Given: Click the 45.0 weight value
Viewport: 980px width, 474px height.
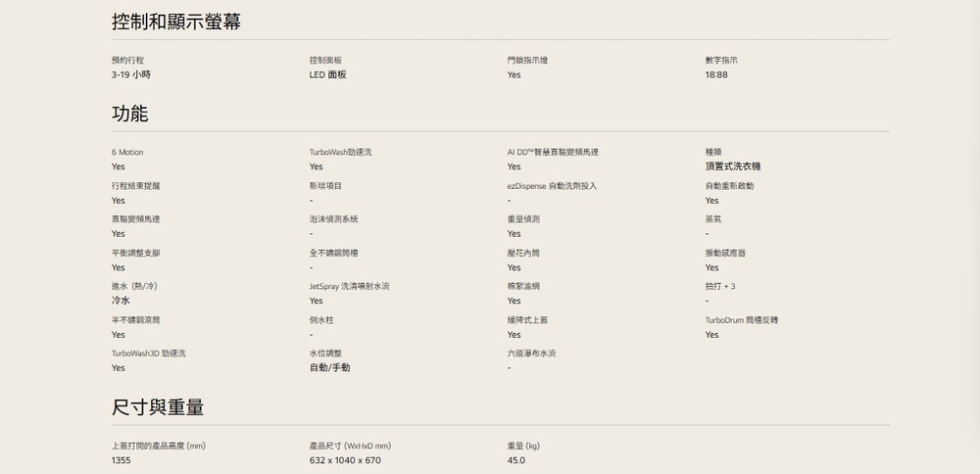Looking at the screenshot, I should pyautogui.click(x=516, y=460).
